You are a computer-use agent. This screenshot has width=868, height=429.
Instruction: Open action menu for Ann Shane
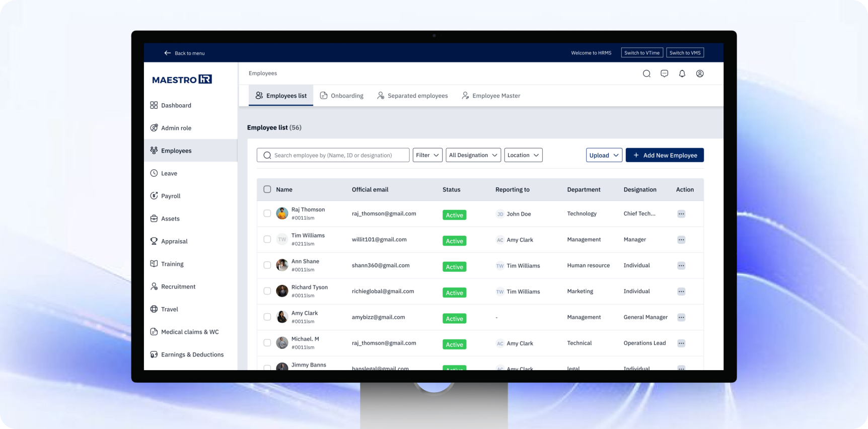(681, 266)
